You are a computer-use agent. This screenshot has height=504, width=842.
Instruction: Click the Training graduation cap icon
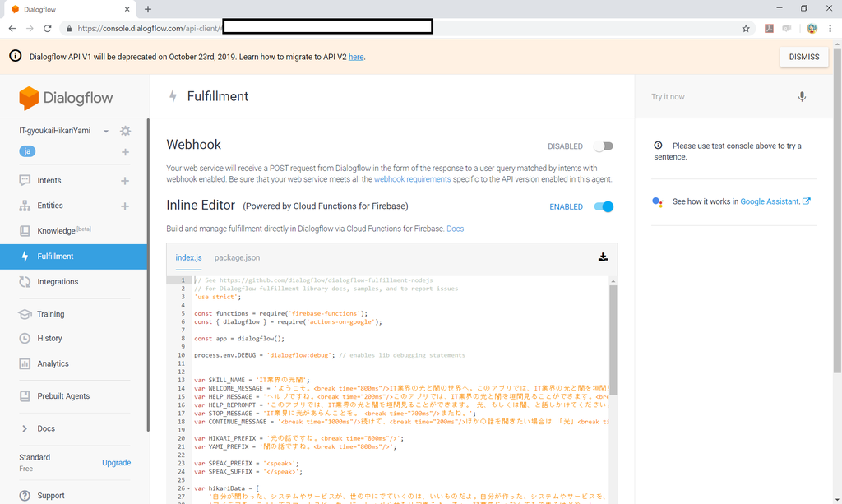pyautogui.click(x=25, y=314)
